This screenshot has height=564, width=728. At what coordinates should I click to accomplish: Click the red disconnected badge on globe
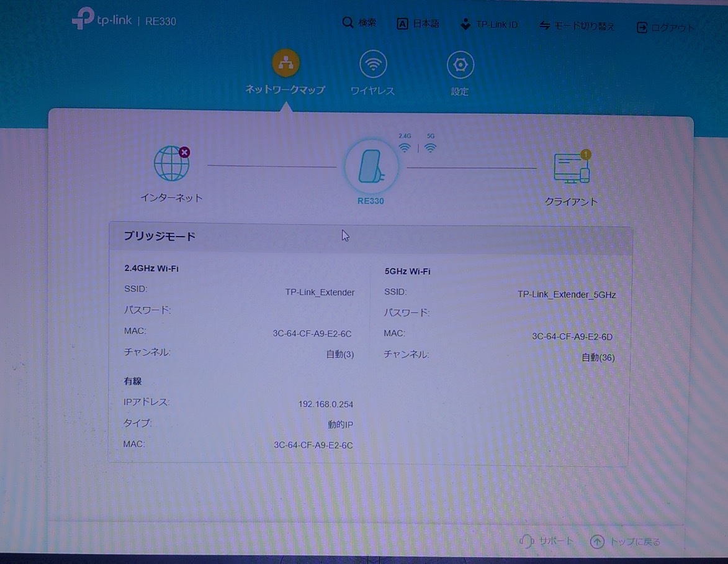184,152
